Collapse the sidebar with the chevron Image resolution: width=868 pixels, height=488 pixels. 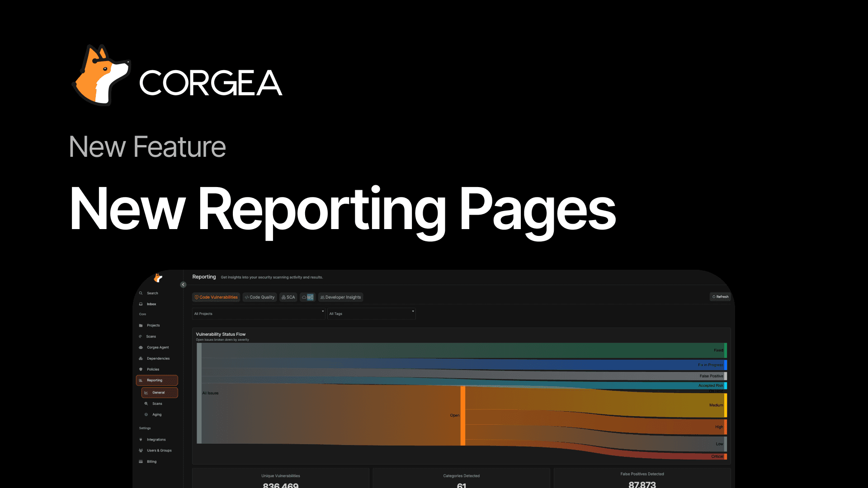point(184,284)
